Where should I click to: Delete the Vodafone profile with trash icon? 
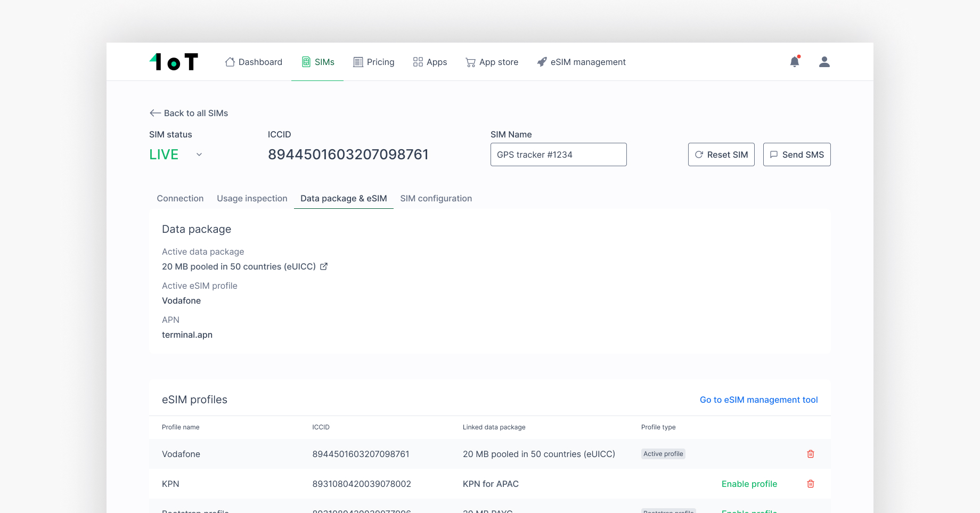coord(810,454)
